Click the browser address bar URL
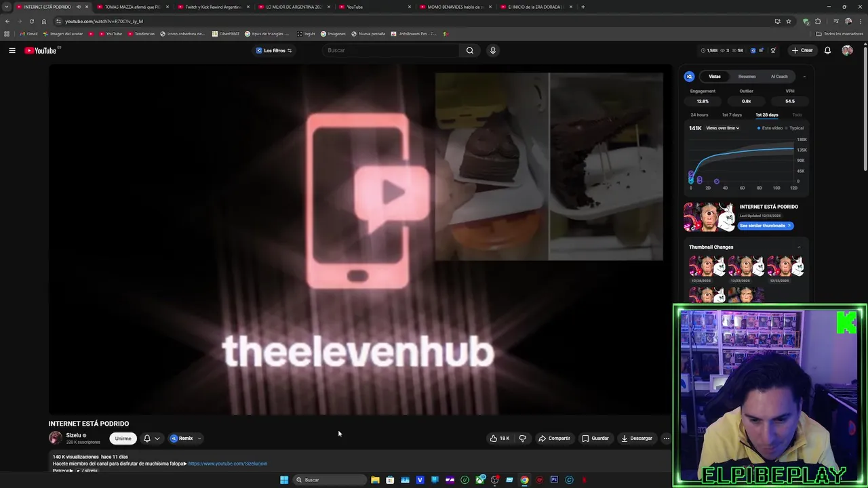Image resolution: width=868 pixels, height=488 pixels. (104, 21)
